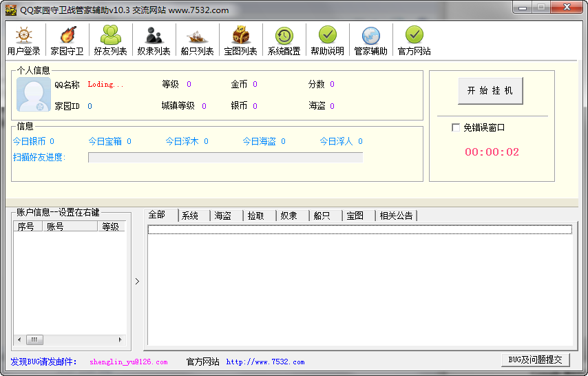Click the 00:00:02 timer display
The width and height of the screenshot is (588, 376).
492,152
